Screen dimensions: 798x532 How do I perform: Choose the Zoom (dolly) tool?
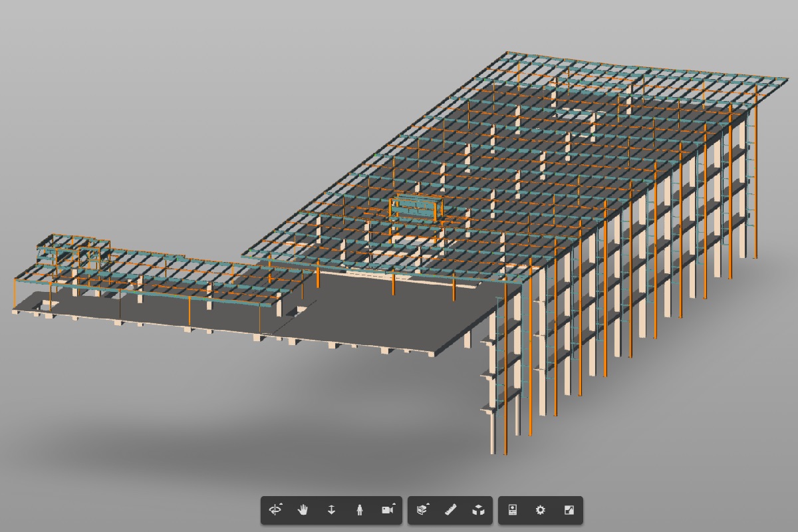tap(331, 510)
